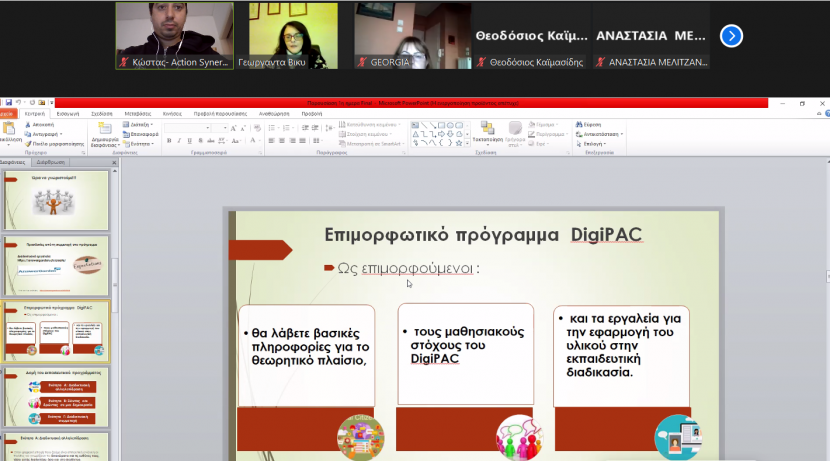Toggle italic formatting

(179, 141)
